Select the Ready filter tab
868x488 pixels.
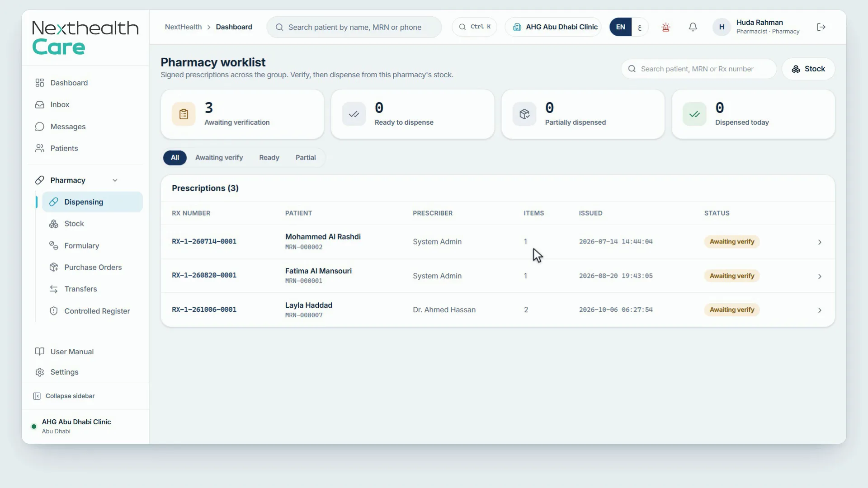point(269,158)
